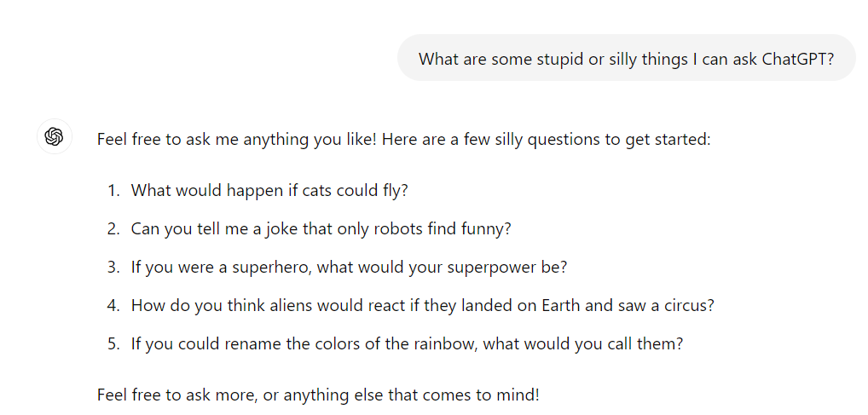Click the question about cats flying
The height and width of the screenshot is (415, 868).
(x=269, y=190)
